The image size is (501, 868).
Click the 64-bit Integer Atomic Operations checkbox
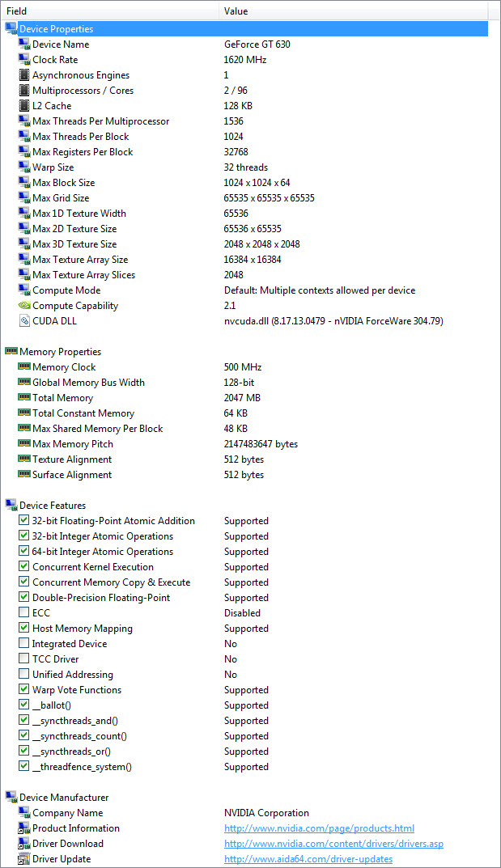click(23, 552)
